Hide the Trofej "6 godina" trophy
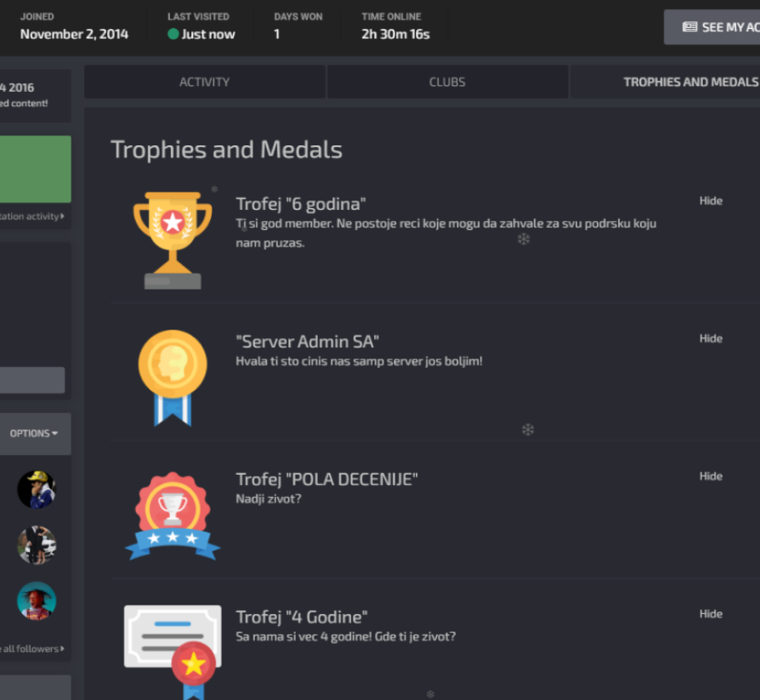760x700 pixels. pyautogui.click(x=711, y=200)
